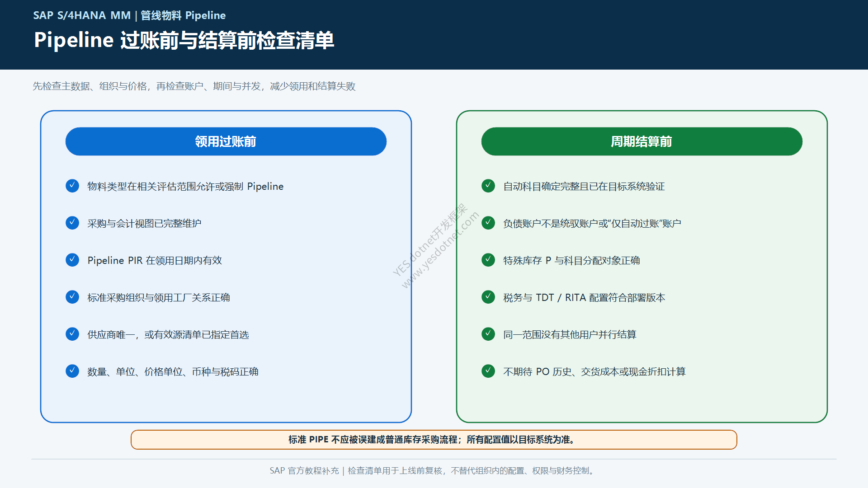Viewport: 868px width, 488px height.
Task: Click the blue checkmark beside 物料类型在相关评估范围
Action: (72, 186)
